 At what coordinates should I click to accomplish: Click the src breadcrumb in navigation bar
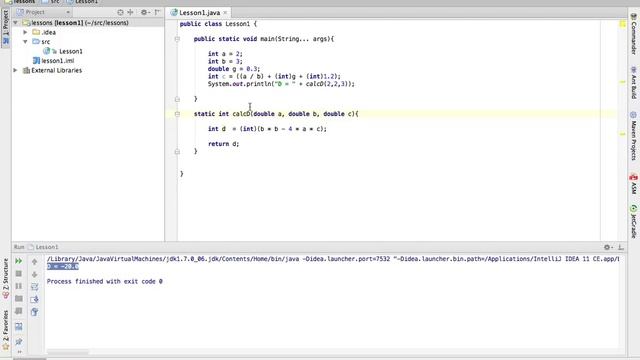pyautogui.click(x=51, y=2)
